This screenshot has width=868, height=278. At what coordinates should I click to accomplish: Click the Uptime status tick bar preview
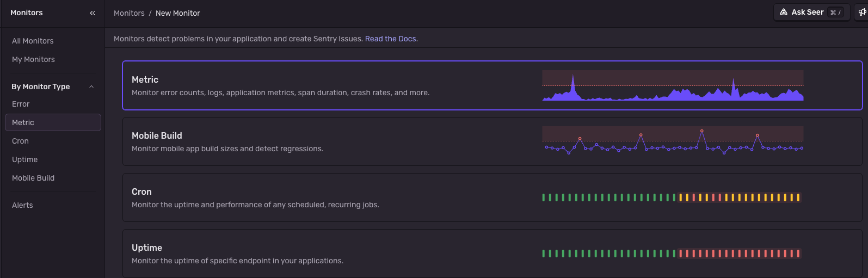point(671,254)
